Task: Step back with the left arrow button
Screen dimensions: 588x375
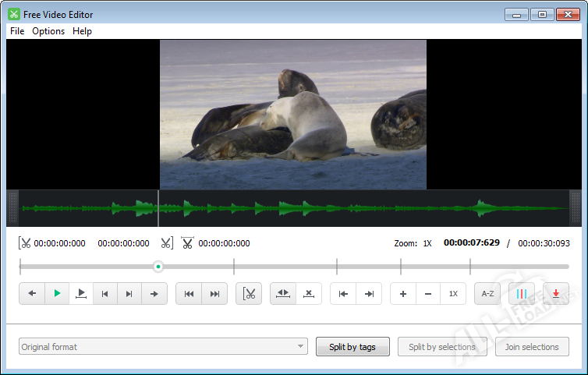Action: pyautogui.click(x=32, y=294)
